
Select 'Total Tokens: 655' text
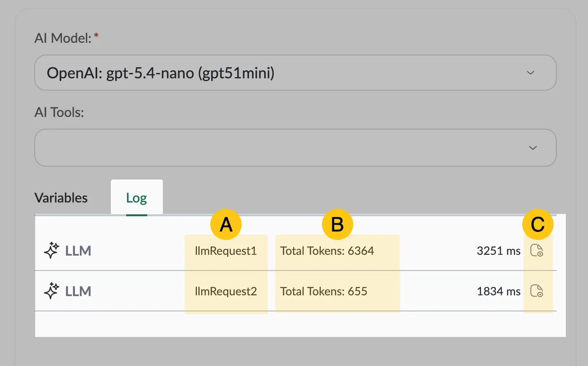tap(323, 292)
